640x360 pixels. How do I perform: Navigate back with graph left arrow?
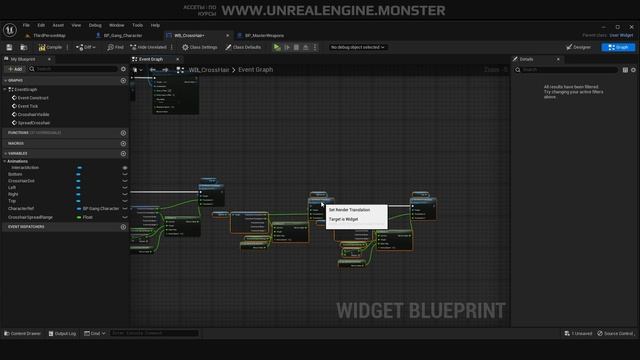pyautogui.click(x=153, y=70)
